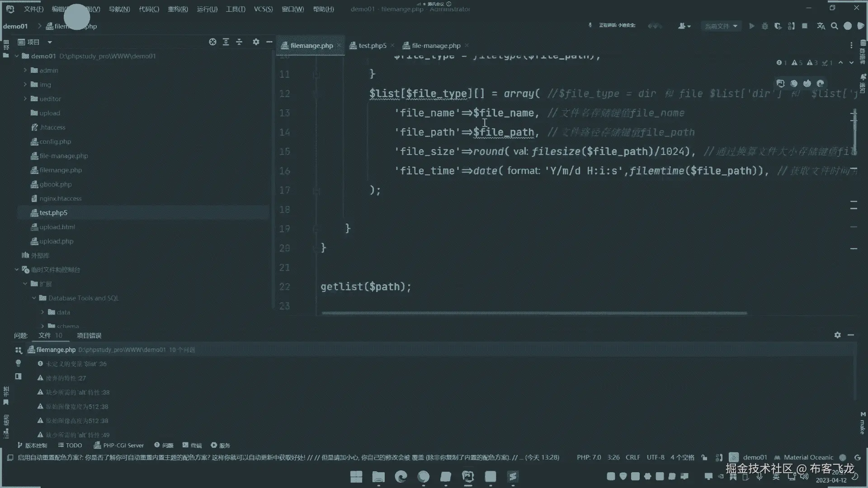Collapse all project tree icon
The width and height of the screenshot is (868, 488).
[239, 42]
